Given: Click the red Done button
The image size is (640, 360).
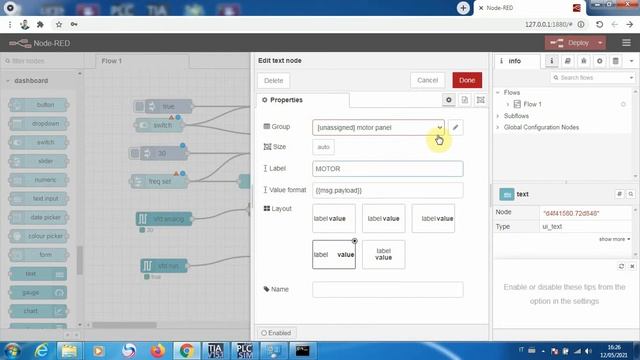Looking at the screenshot, I should [x=467, y=80].
